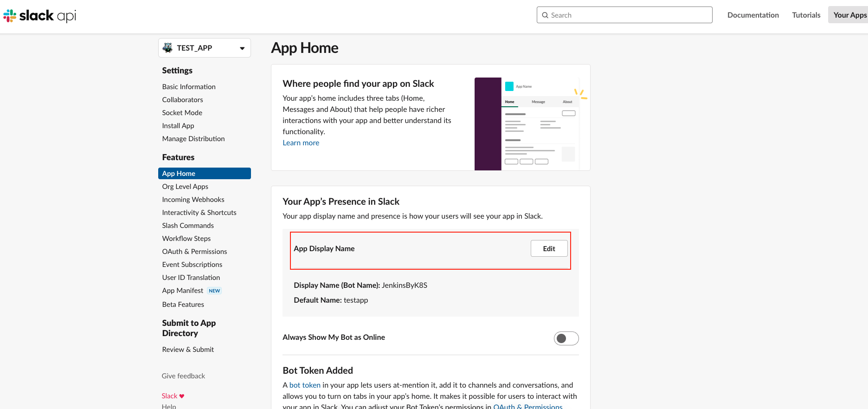
Task: Open OAuth & Permissions from sidebar
Action: tap(194, 252)
